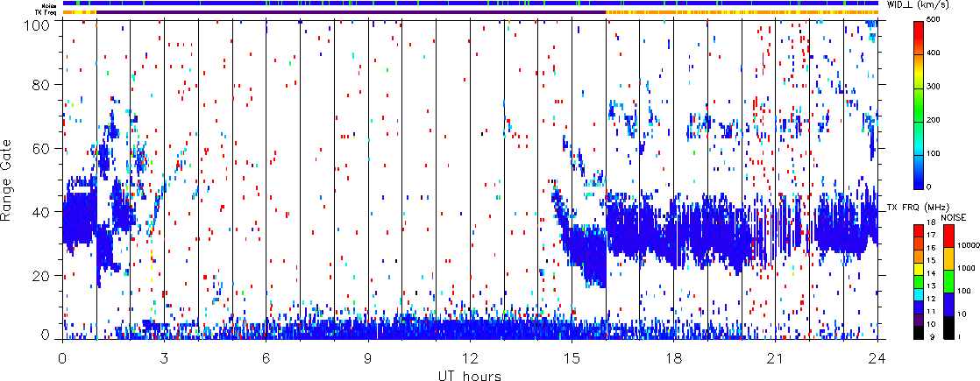Viewport: 980px width, 381px height.
Task: Click the 'UT hours' x-axis label
Action: (470, 376)
